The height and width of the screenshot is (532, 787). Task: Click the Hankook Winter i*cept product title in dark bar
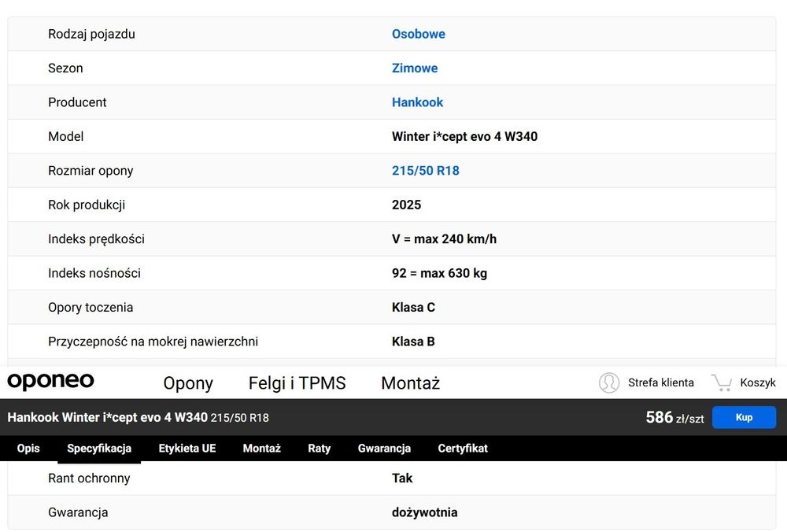(x=138, y=417)
